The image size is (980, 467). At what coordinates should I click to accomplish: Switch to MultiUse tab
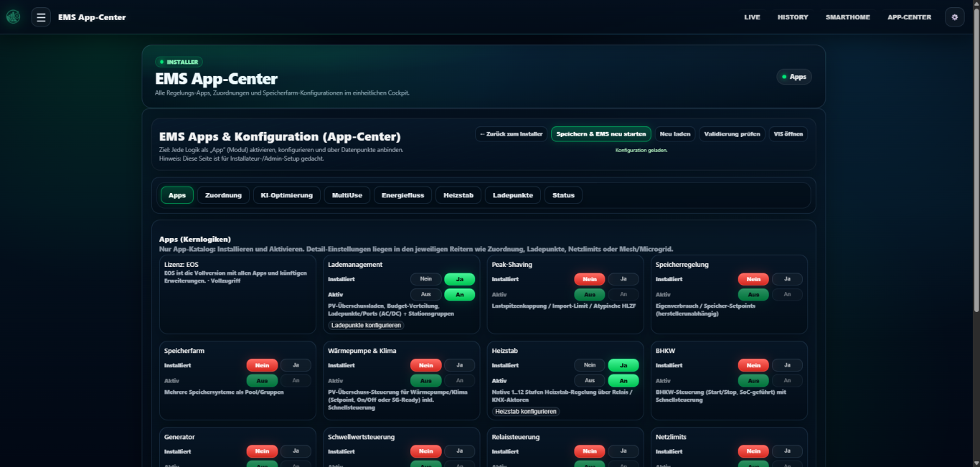coord(347,195)
